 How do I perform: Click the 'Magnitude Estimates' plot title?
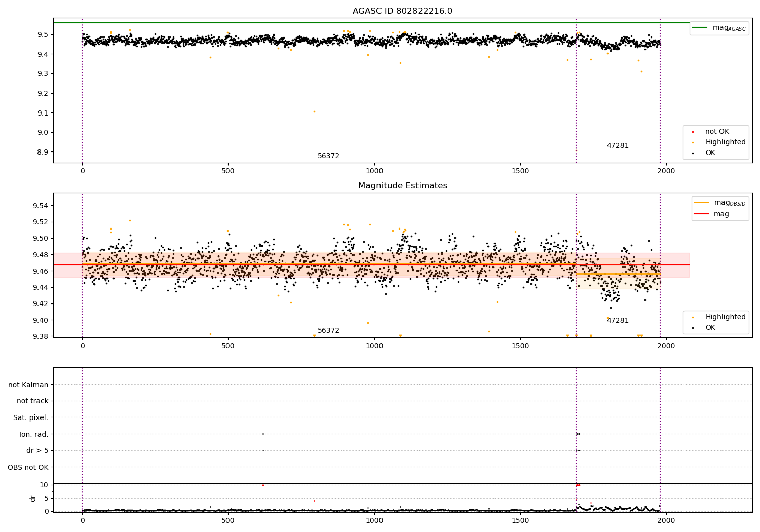pos(402,186)
